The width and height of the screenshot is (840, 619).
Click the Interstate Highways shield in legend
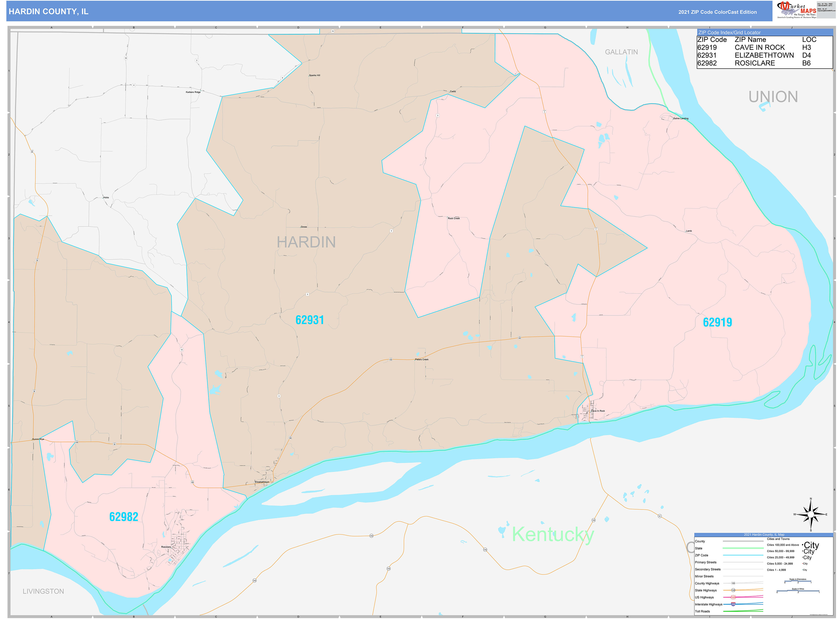(733, 604)
